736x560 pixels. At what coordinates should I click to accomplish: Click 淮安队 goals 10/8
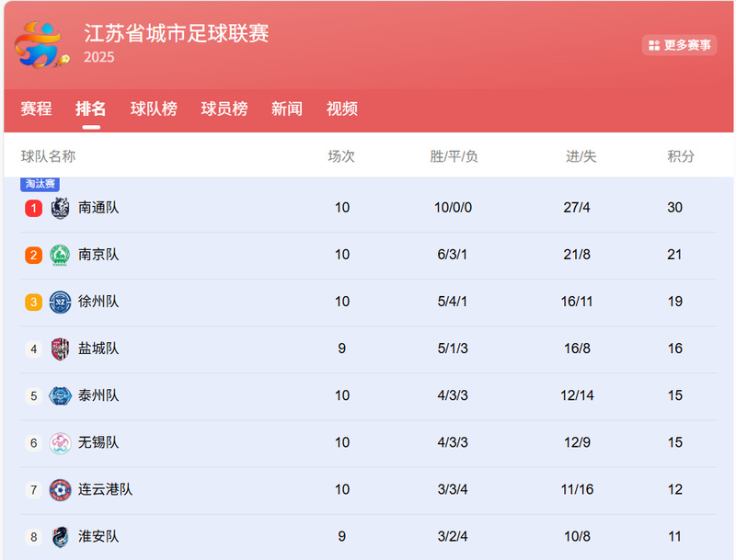(578, 536)
